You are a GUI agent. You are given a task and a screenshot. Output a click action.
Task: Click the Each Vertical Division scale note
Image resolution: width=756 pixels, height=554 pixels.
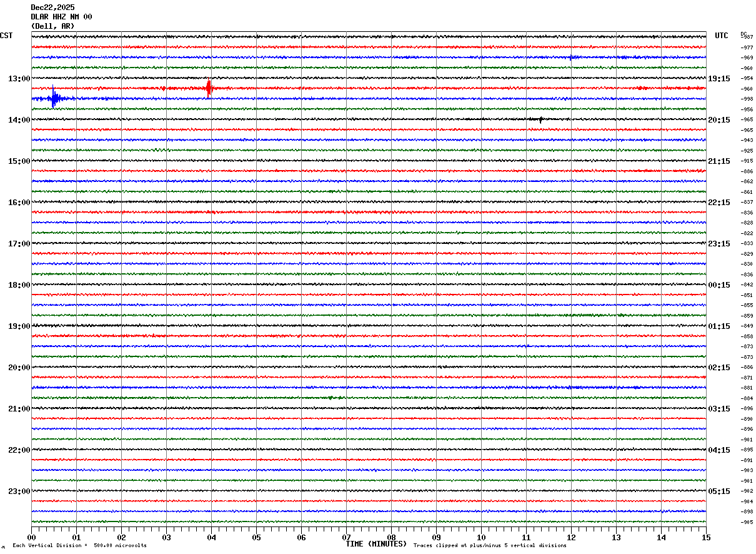pos(79,546)
